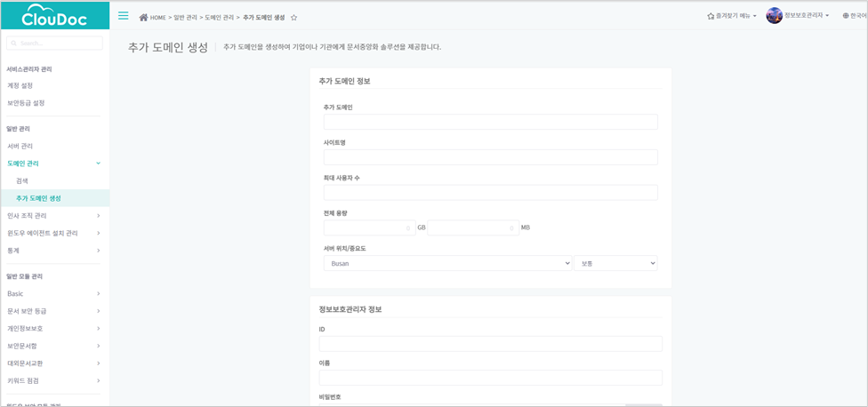This screenshot has height=407, width=868.
Task: Select 추가 도메인 생성 sidebar item
Action: 54,198
